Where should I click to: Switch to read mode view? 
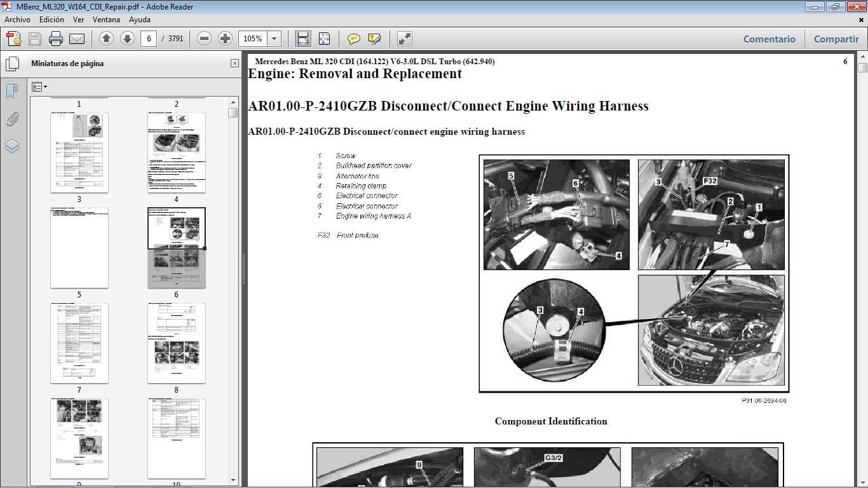pyautogui.click(x=405, y=39)
